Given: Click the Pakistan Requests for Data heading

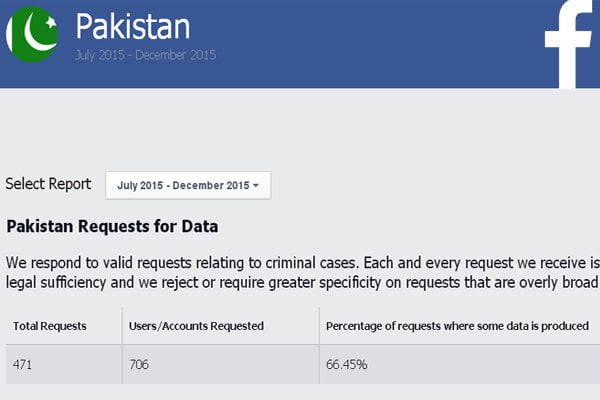Looking at the screenshot, I should click(112, 226).
